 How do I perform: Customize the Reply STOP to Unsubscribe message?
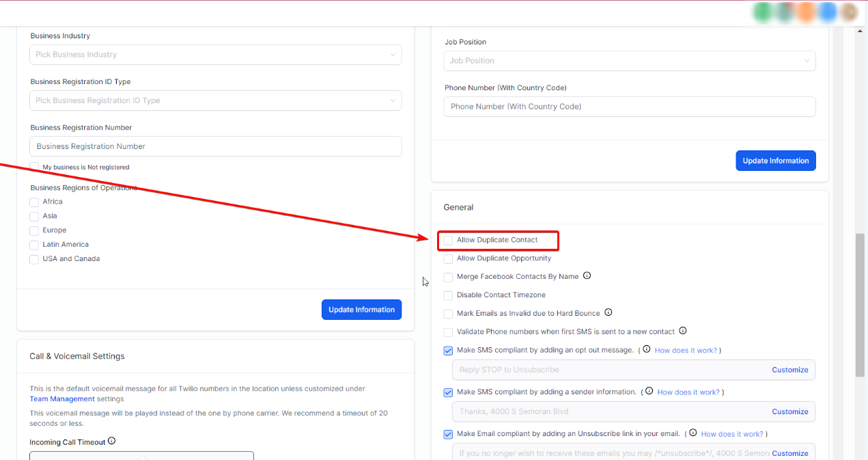click(790, 370)
